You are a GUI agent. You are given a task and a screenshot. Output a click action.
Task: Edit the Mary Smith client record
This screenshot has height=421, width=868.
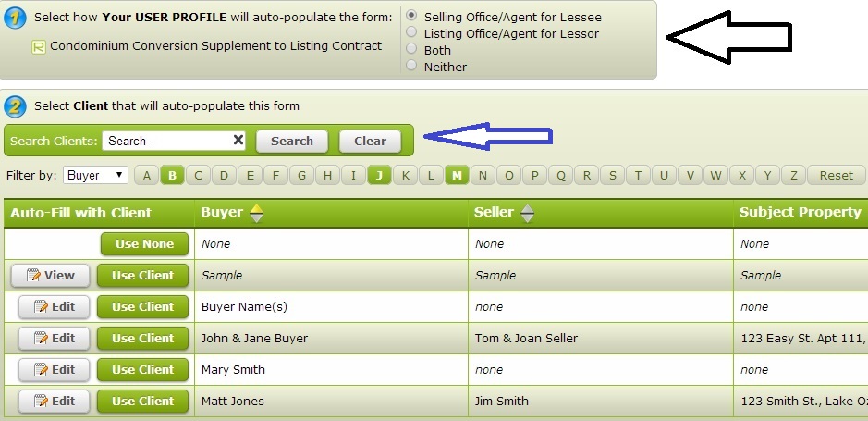pyautogui.click(x=54, y=370)
